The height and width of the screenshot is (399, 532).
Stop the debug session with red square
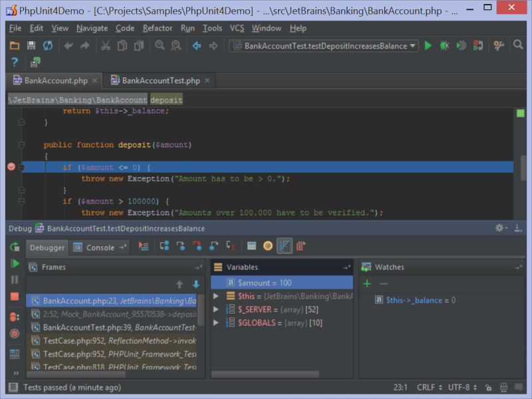tap(15, 297)
